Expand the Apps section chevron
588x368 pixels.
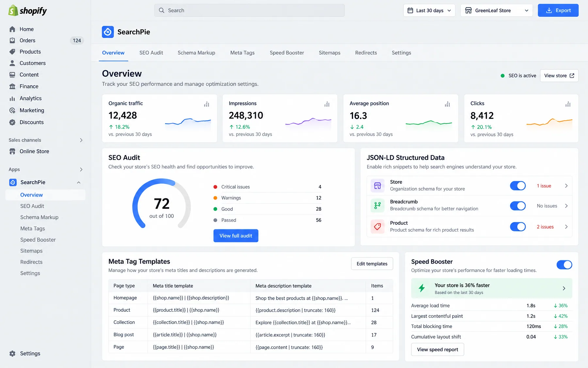[81, 169]
